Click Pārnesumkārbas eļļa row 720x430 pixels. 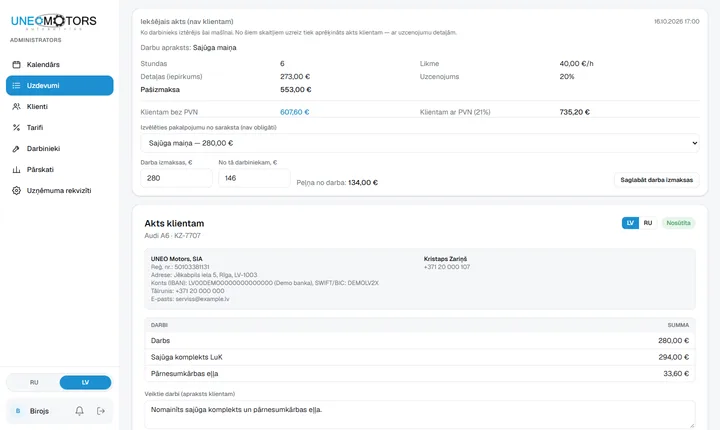[x=420, y=374]
